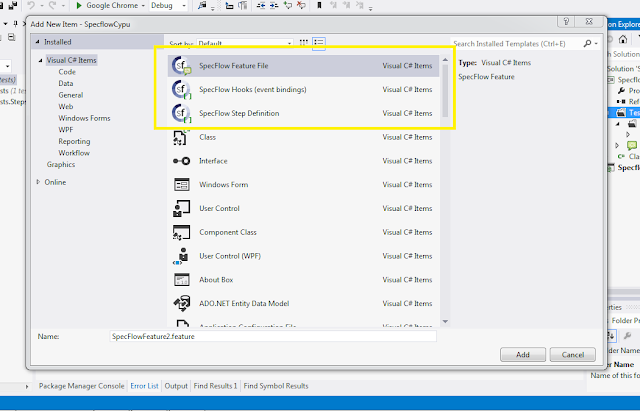Select the Graphics category
The height and width of the screenshot is (411, 640).
[x=61, y=164]
